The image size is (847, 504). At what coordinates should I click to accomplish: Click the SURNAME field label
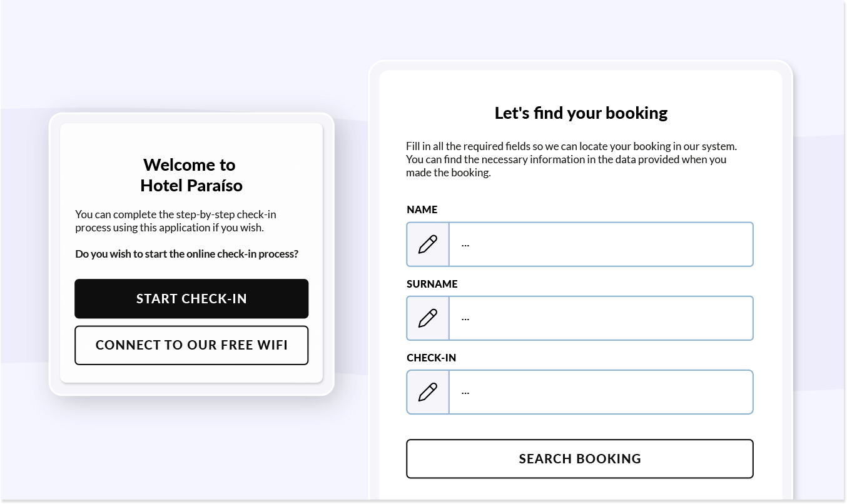pos(432,284)
